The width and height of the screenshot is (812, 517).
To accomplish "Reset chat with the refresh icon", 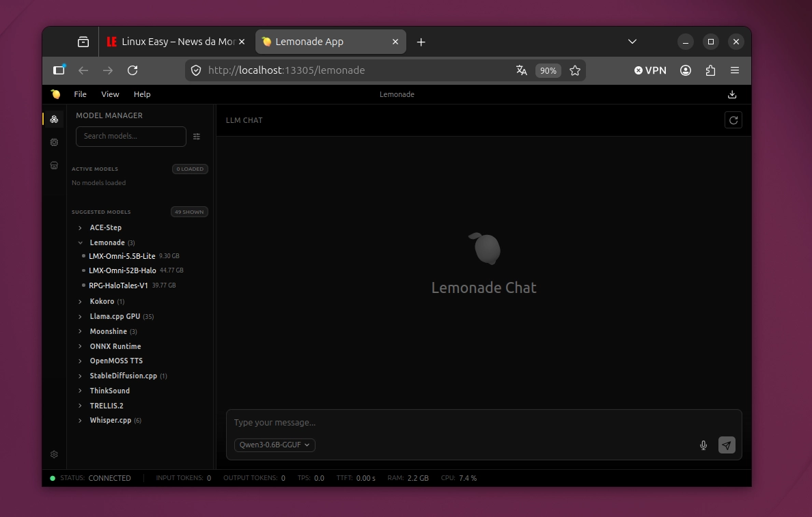I will [733, 120].
